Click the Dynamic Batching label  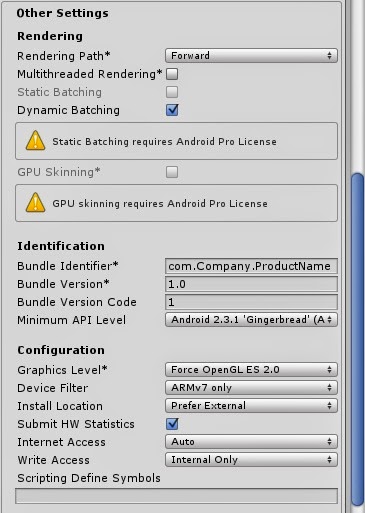pyautogui.click(x=68, y=110)
